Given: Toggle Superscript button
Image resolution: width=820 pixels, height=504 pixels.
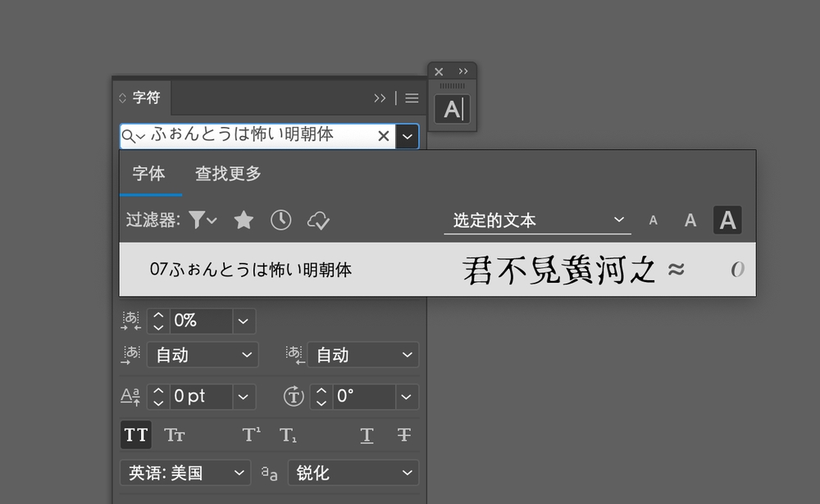Looking at the screenshot, I should [x=251, y=434].
